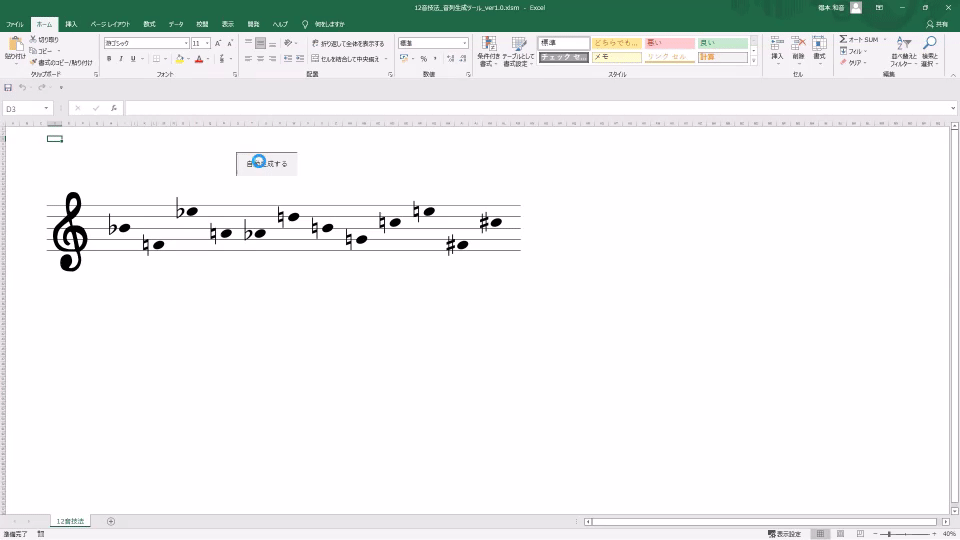Switch to the Formulas (数式) tab
Viewport: 960px width, 540px height.
149,23
